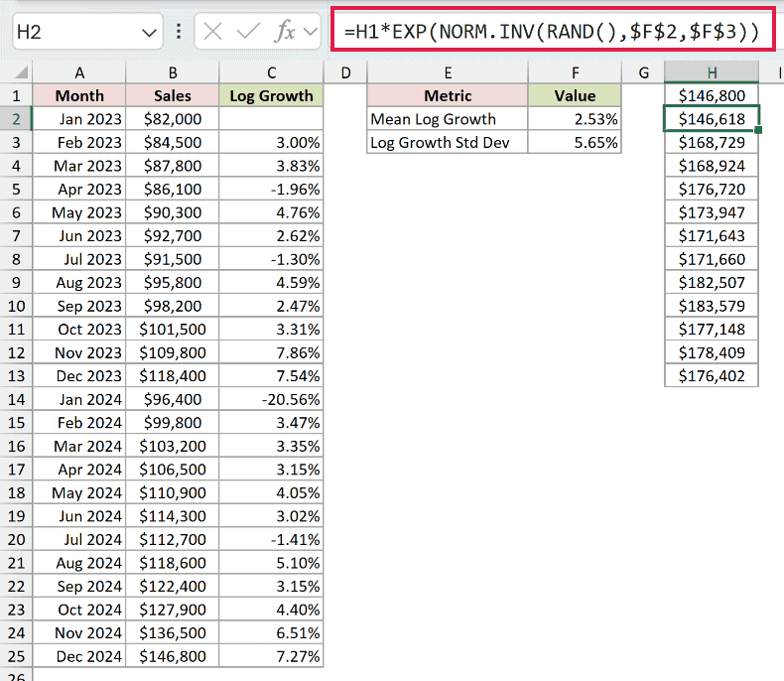
Task: Open the Insert Function fx dialog
Action: [285, 32]
